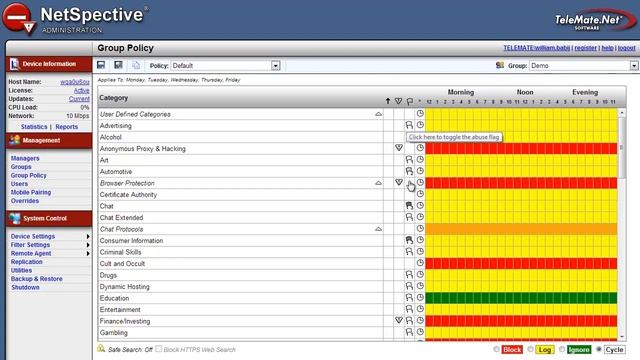Open the Users menu item
The width and height of the screenshot is (640, 360).
[x=19, y=184]
